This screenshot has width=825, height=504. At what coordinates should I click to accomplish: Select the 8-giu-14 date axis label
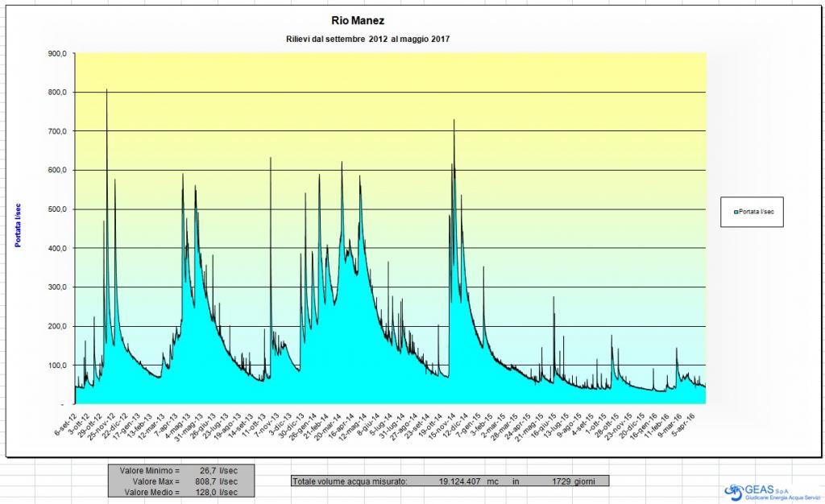click(x=367, y=425)
